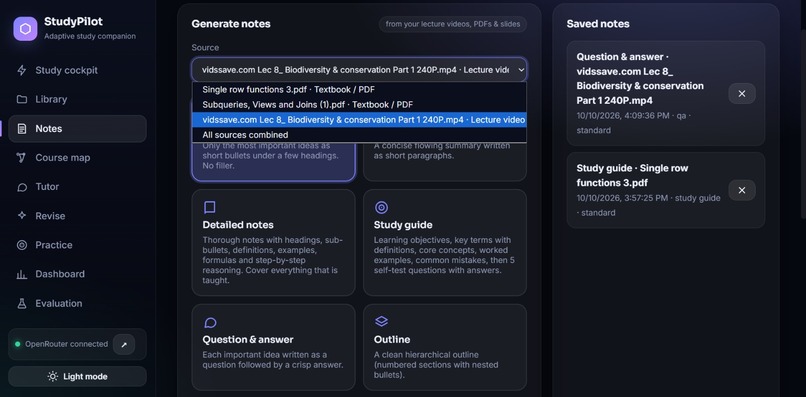Choose Single row functions 3.pdf option

tap(359, 89)
